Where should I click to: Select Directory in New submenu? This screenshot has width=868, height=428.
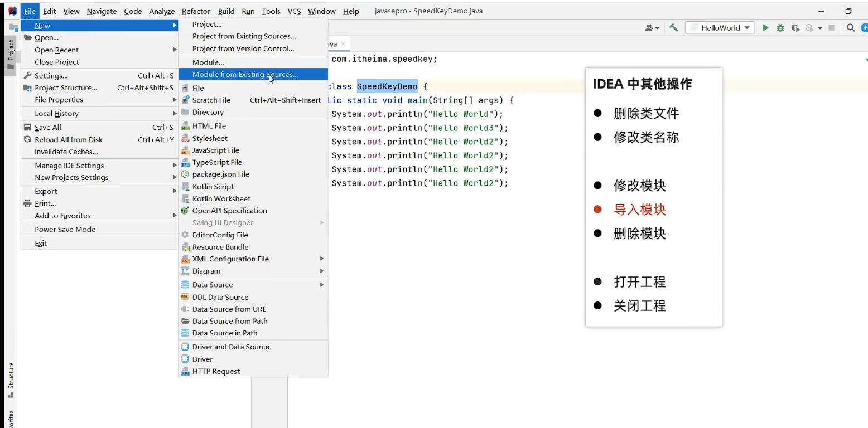(x=253, y=112)
